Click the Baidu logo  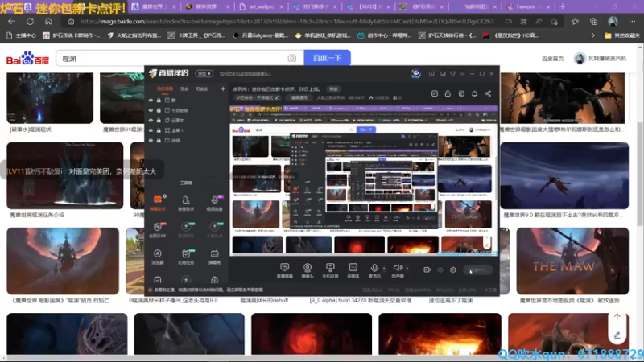coord(27,58)
